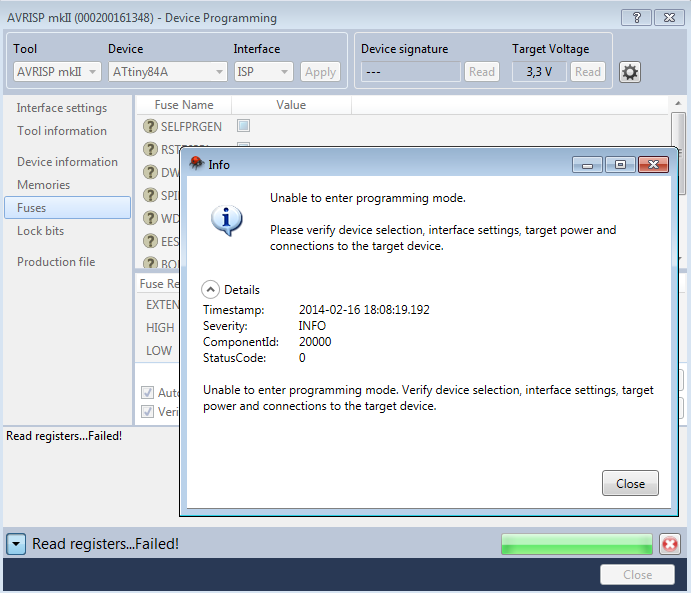The image size is (691, 593).
Task: Maximize the Info dialog
Action: pyautogui.click(x=620, y=165)
